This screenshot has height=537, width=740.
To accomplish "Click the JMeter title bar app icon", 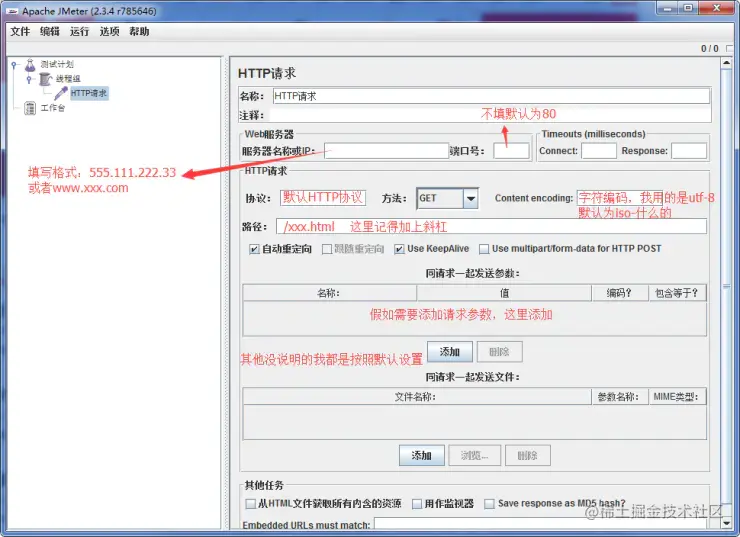I will tap(12, 11).
